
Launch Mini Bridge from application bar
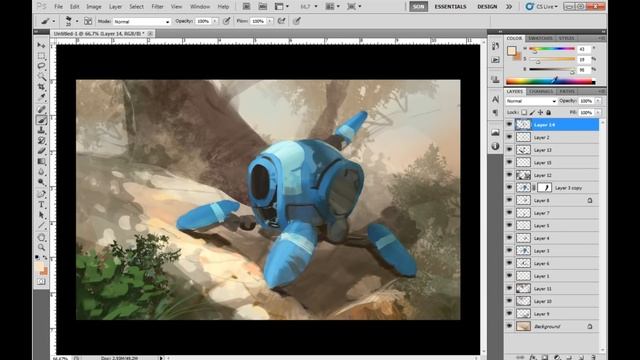coord(263,7)
